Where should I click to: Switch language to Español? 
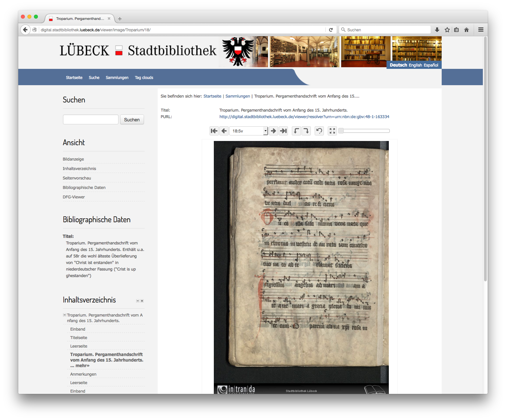point(431,65)
